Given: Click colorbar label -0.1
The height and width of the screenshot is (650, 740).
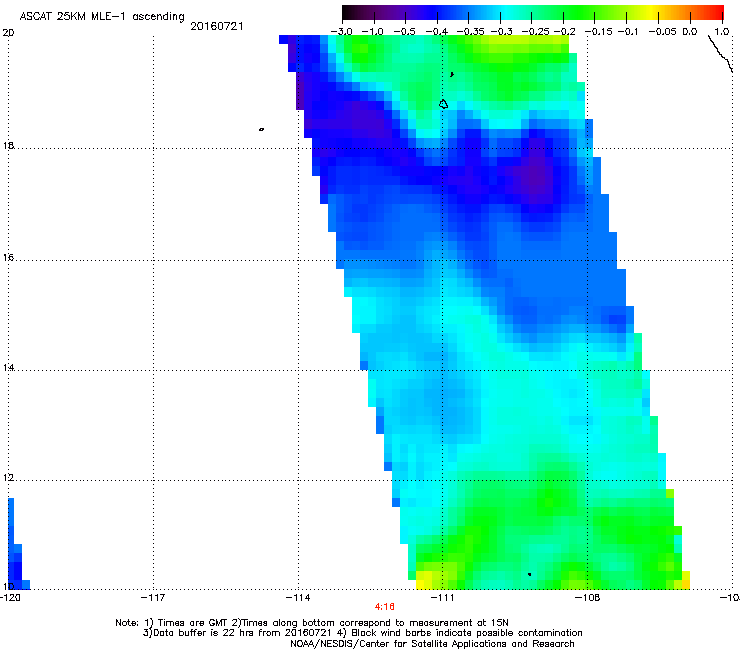Looking at the screenshot, I should [x=627, y=32].
